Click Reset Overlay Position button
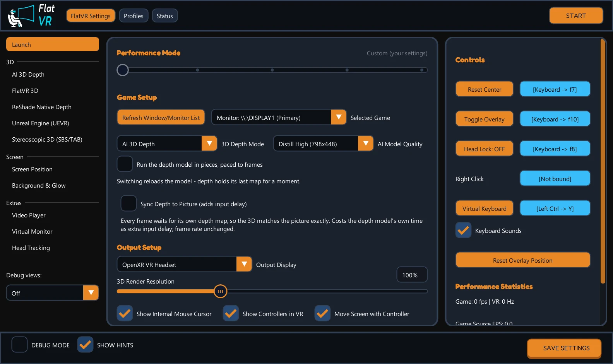Viewport: 613px width, 364px height. click(x=523, y=260)
